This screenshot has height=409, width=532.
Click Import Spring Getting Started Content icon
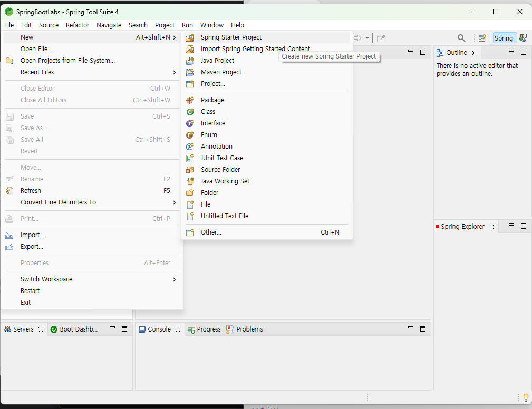click(x=190, y=49)
